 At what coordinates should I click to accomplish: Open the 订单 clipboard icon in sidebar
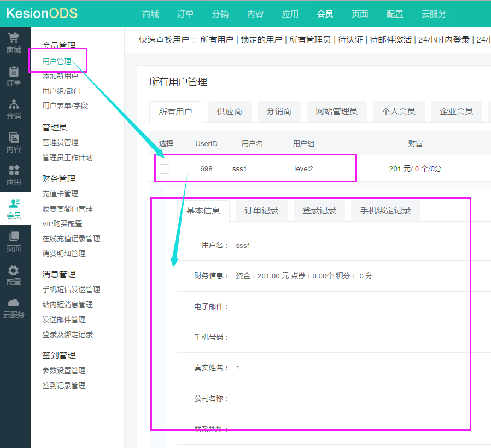[14, 72]
